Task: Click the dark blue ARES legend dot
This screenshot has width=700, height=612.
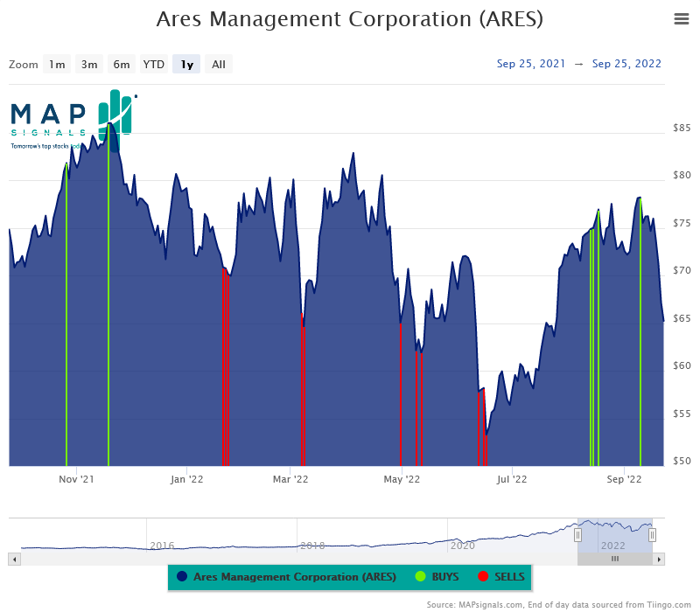Action: (182, 576)
